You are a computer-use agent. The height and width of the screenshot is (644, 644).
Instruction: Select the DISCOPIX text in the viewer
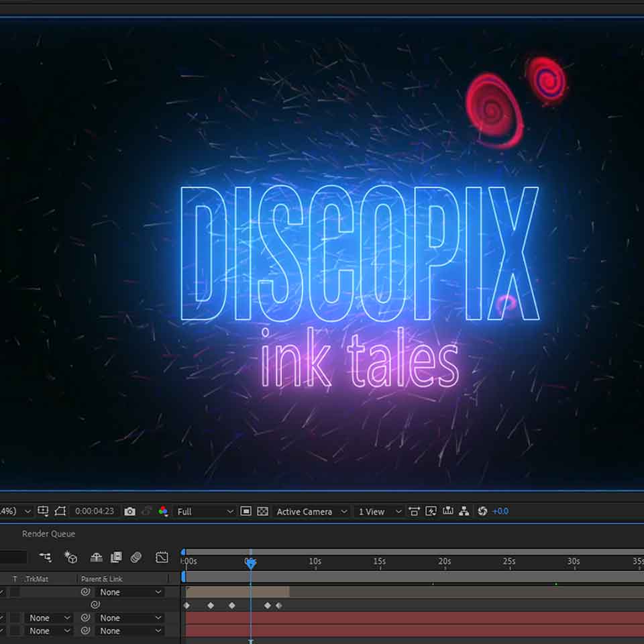[x=360, y=254]
